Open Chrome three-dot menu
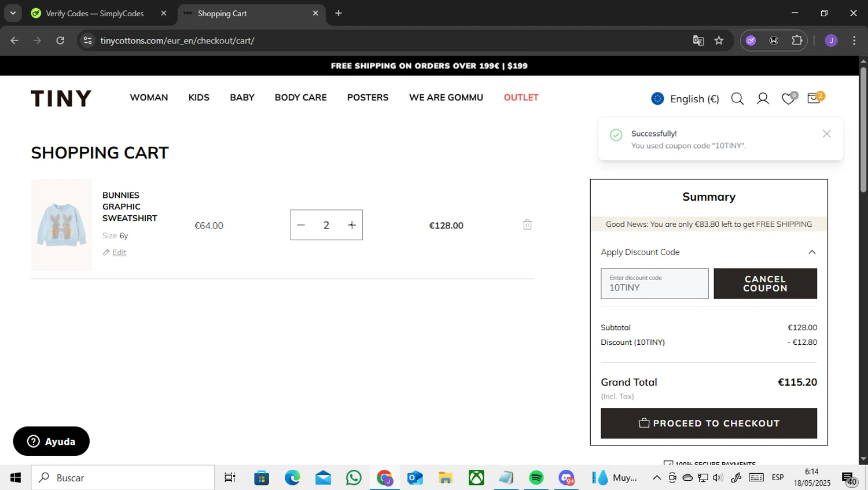Viewport: 868px width, 490px height. 854,40
